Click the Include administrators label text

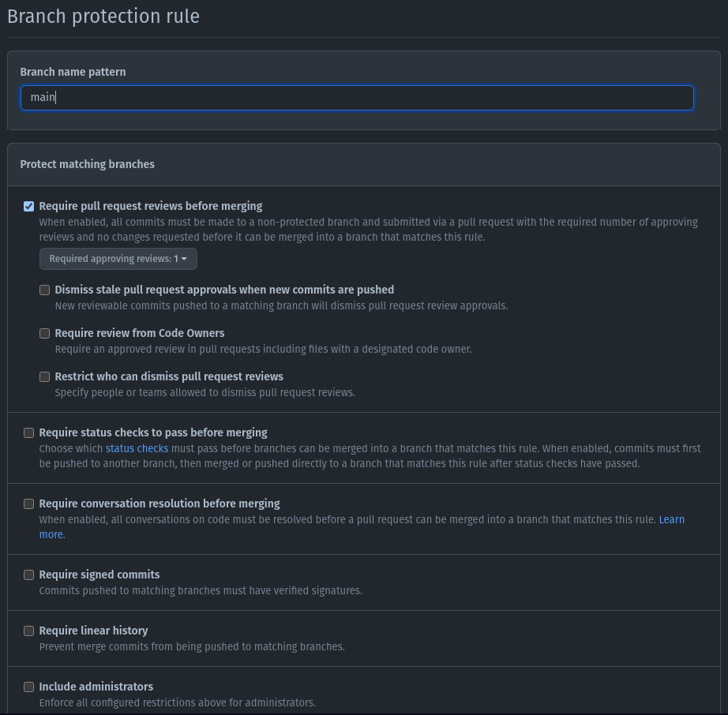coord(96,687)
